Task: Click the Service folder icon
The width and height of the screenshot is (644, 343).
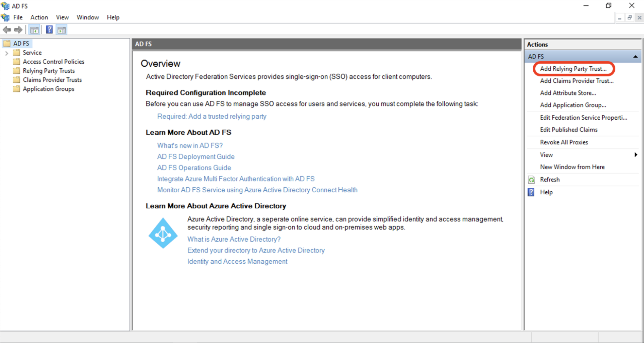Action: tap(16, 53)
